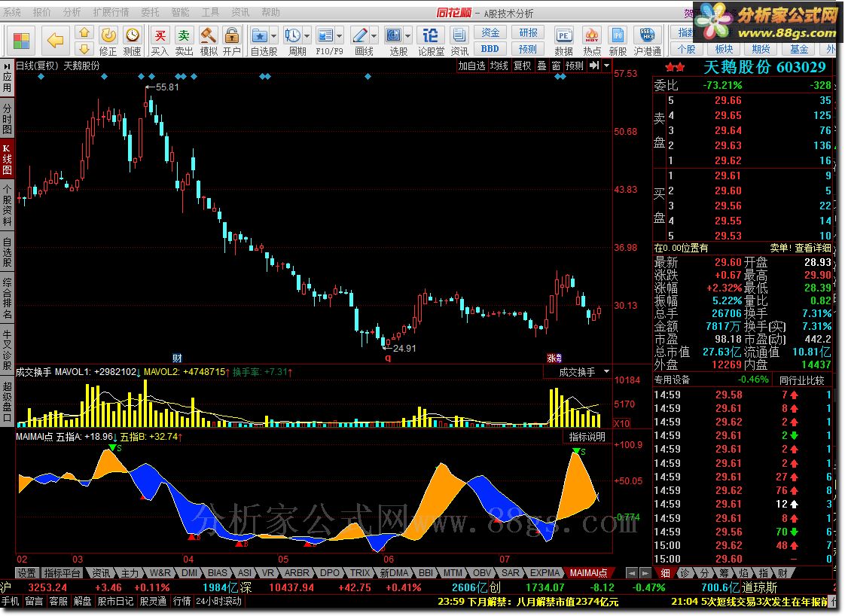Open the 自选股 dropdown arrow
This screenshot has height=616, width=845.
click(274, 36)
